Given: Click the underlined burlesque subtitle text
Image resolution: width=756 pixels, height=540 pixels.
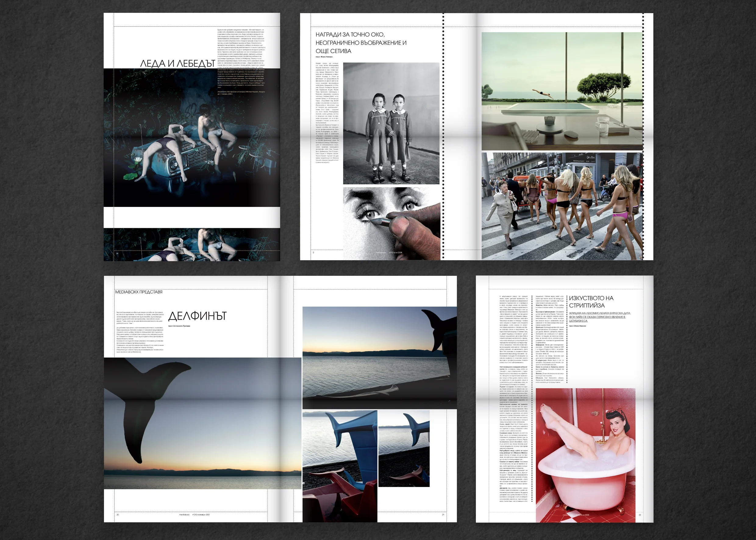Looking at the screenshot, I should click(x=599, y=317).
